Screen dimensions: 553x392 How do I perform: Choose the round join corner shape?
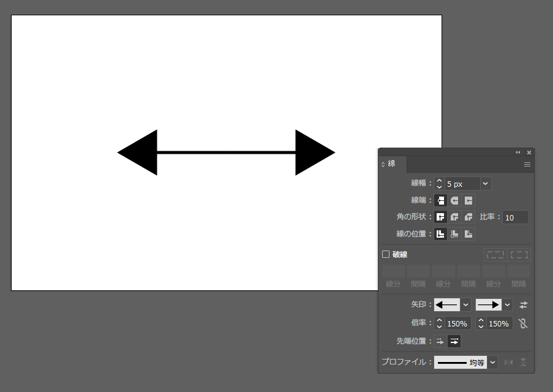pyautogui.click(x=454, y=217)
